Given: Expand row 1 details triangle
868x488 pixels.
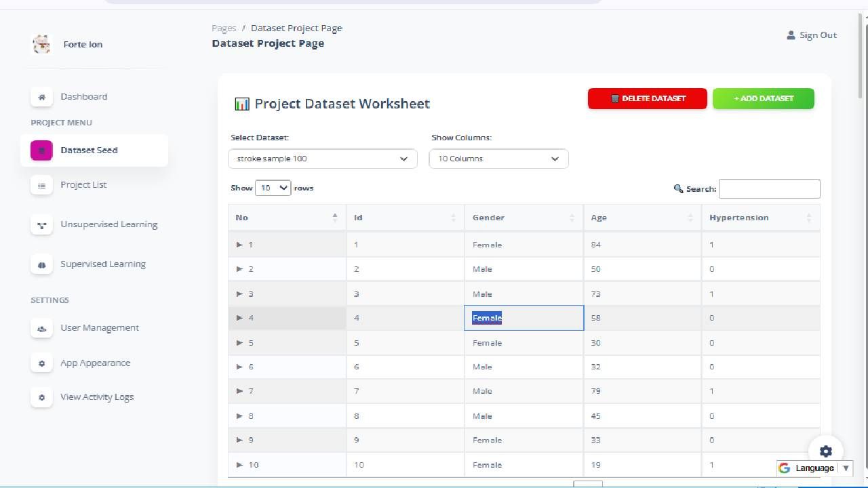Looking at the screenshot, I should (x=239, y=245).
